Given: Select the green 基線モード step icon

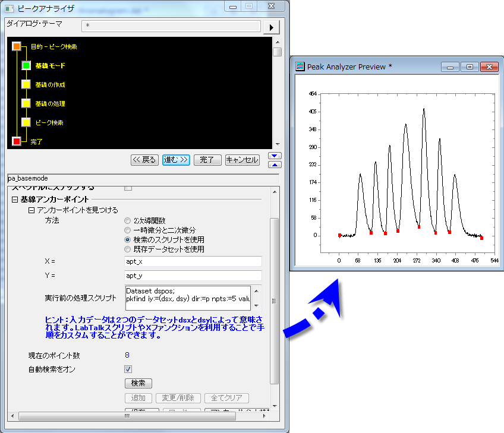Looking at the screenshot, I should pyautogui.click(x=26, y=65).
